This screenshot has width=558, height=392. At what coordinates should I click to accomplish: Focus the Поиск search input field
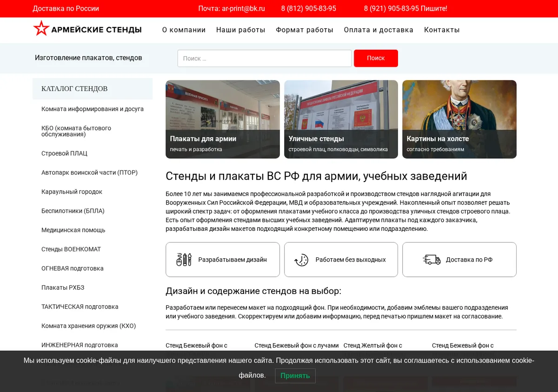pyautogui.click(x=265, y=58)
